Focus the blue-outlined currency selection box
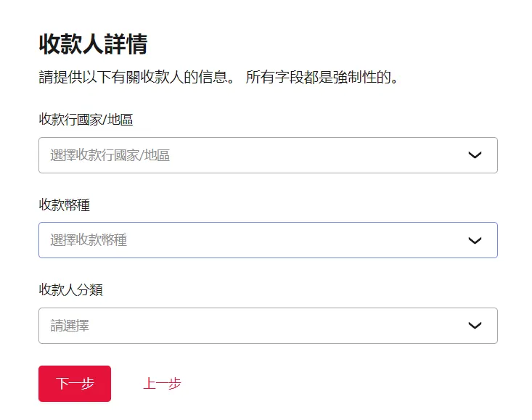This screenshot has height=420, width=532. (x=268, y=240)
